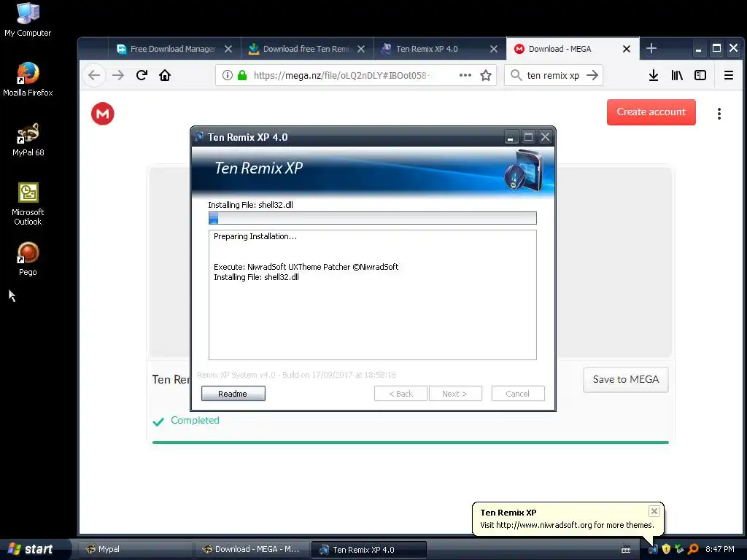Open Microsoft Outlook desktop icon
The height and width of the screenshot is (560, 747).
[28, 204]
